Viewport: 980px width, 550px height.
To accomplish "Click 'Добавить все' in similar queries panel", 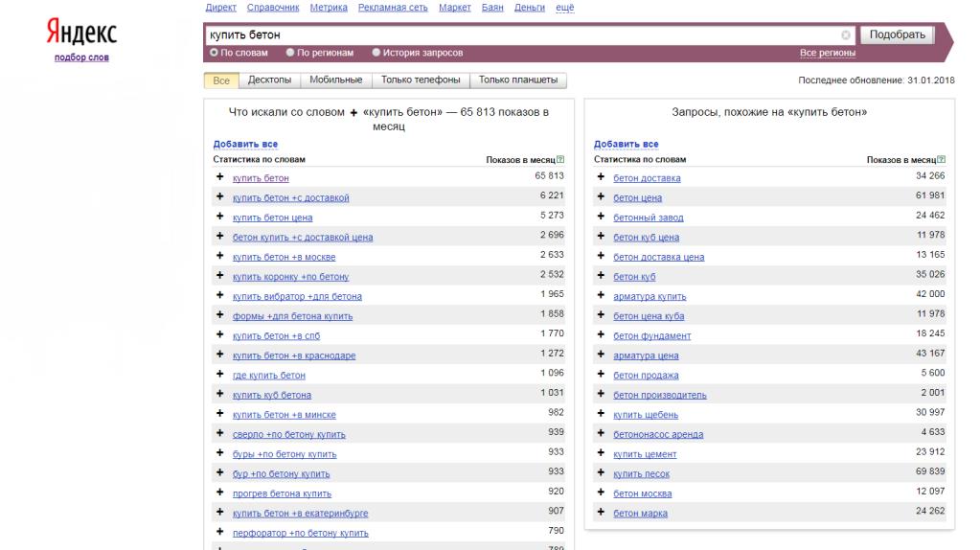I will pos(626,144).
